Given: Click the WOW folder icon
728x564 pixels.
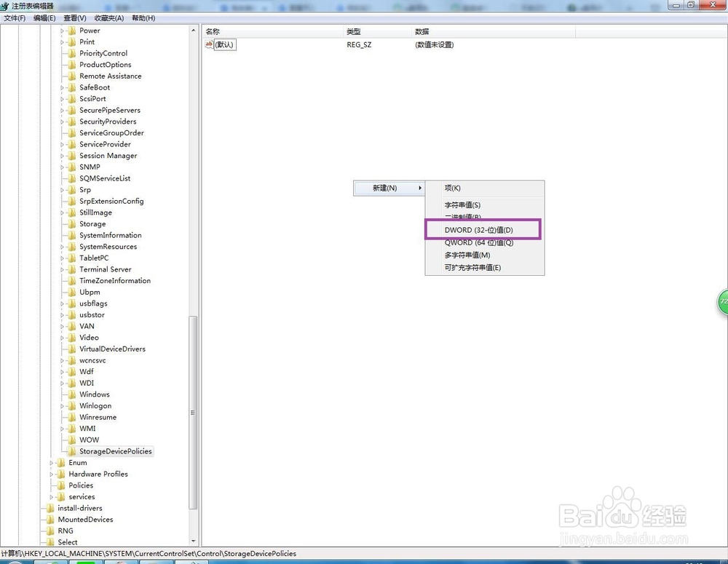Looking at the screenshot, I should pyautogui.click(x=71, y=440).
